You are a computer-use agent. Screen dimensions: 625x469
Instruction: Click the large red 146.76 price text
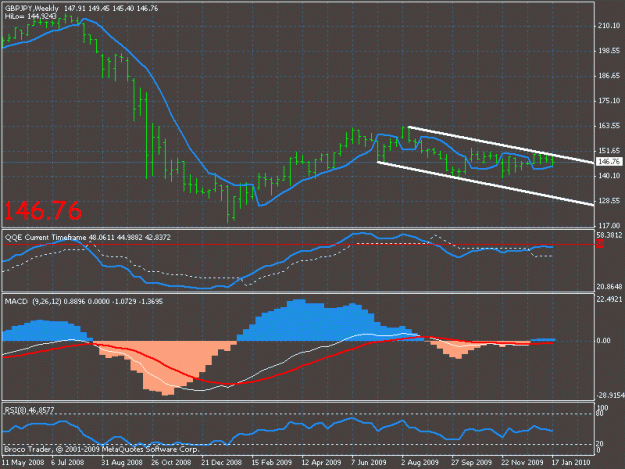[43, 211]
